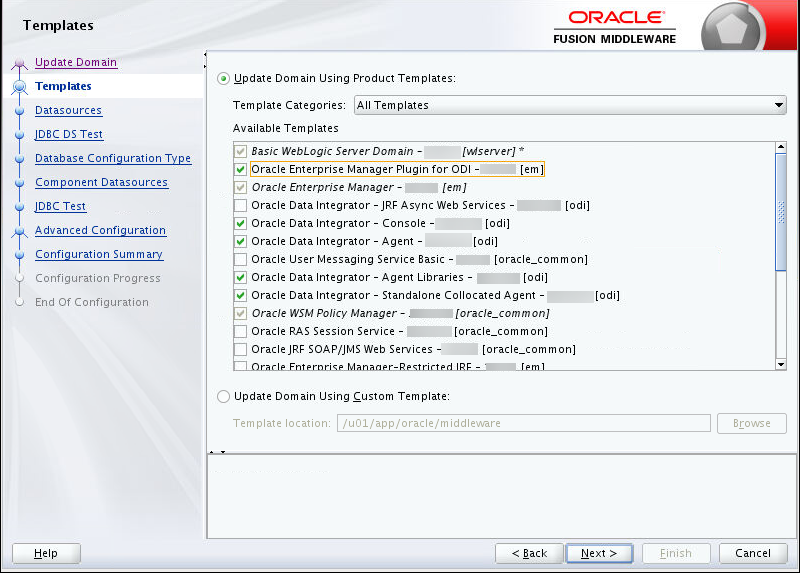This screenshot has height=573, width=800.
Task: Open the Template Categories dropdown
Action: click(570, 105)
